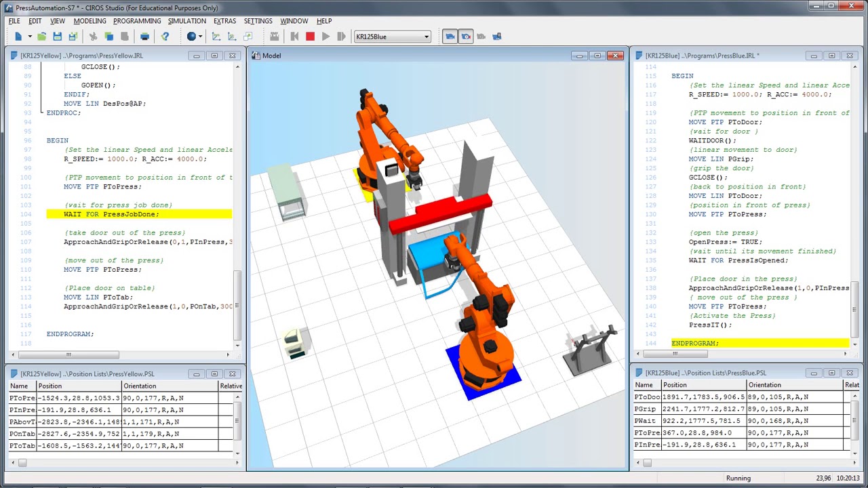Open the dropdown arrow beside New icon
This screenshot has height=488, width=868.
coord(29,37)
